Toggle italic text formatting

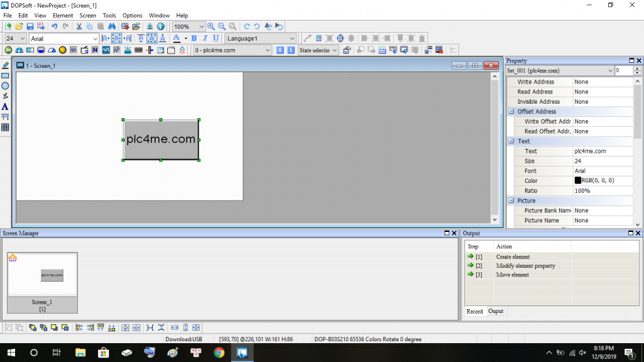click(x=205, y=38)
